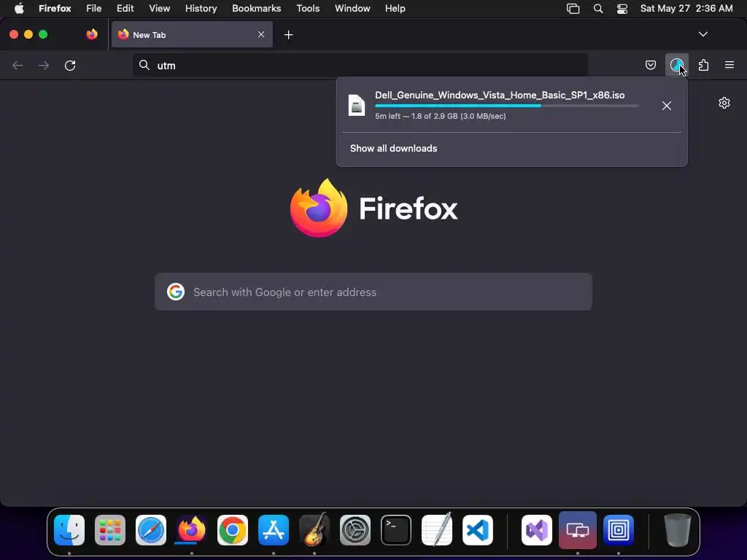Screen dimensions: 747x560
Task: Click the Google search box on page
Action: [x=373, y=292]
